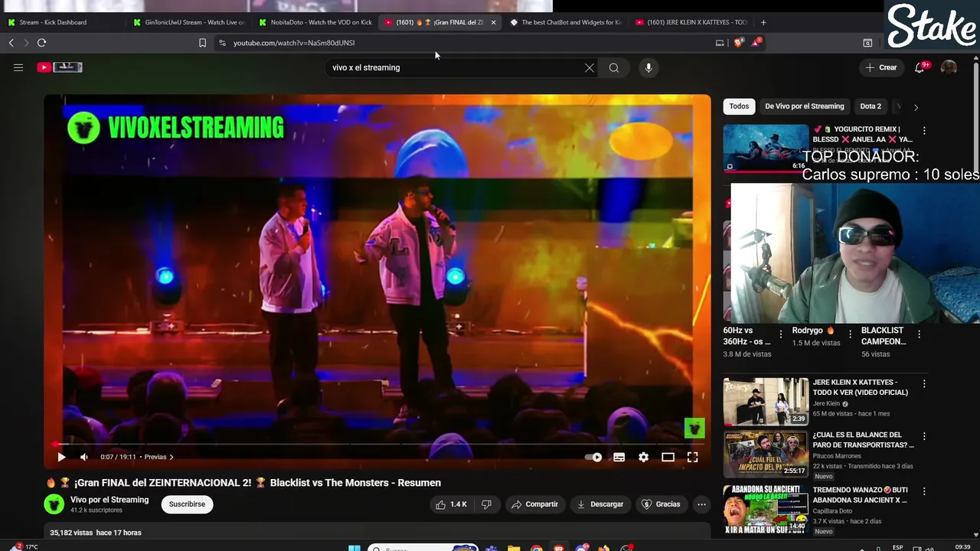
Task: Open more actions ellipsis beside Gracias
Action: tap(701, 504)
